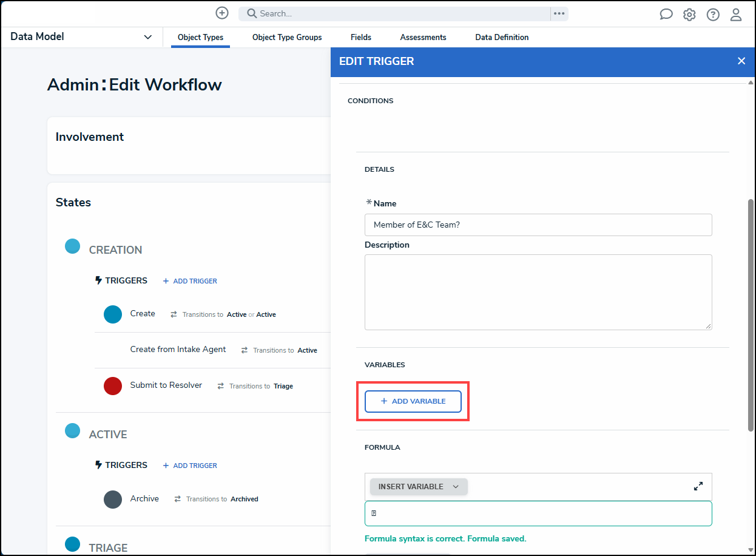The image size is (756, 556).
Task: Click the Search input field
Action: (x=394, y=13)
